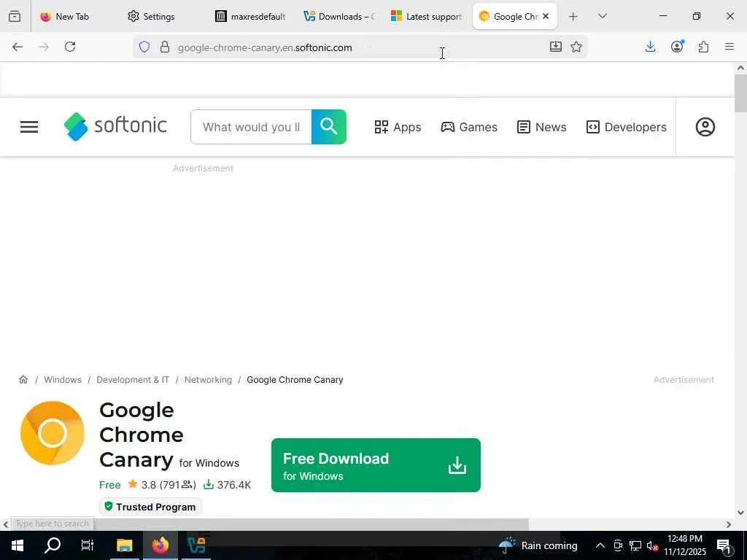Open Softonic hamburger side menu
The image size is (747, 560).
point(29,127)
